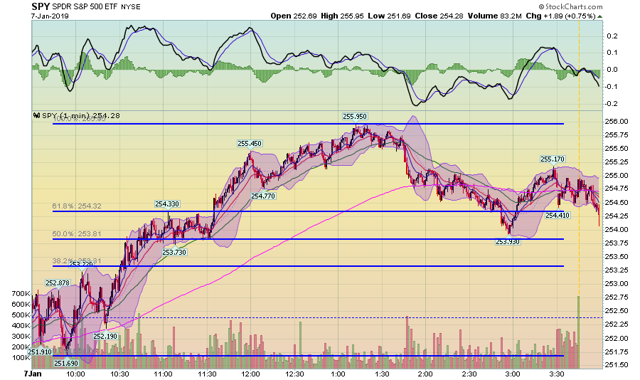Click the 252.878 price label
The height and width of the screenshot is (380, 640).
[58, 283]
